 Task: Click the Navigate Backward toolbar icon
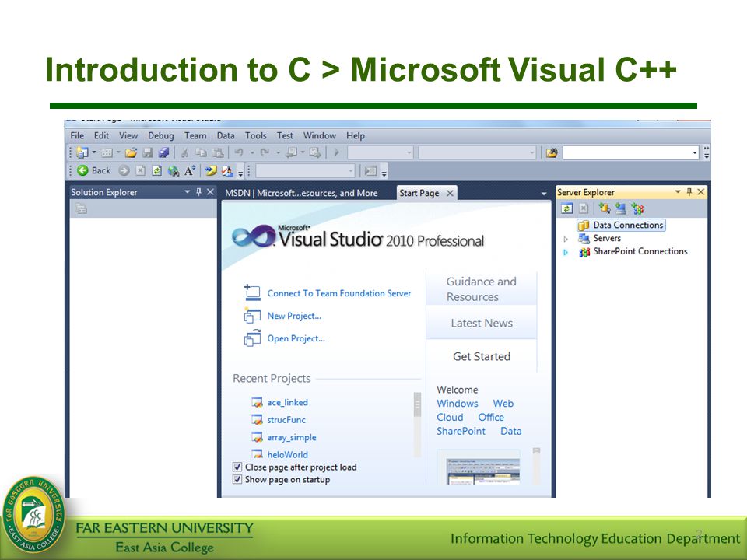(x=291, y=152)
